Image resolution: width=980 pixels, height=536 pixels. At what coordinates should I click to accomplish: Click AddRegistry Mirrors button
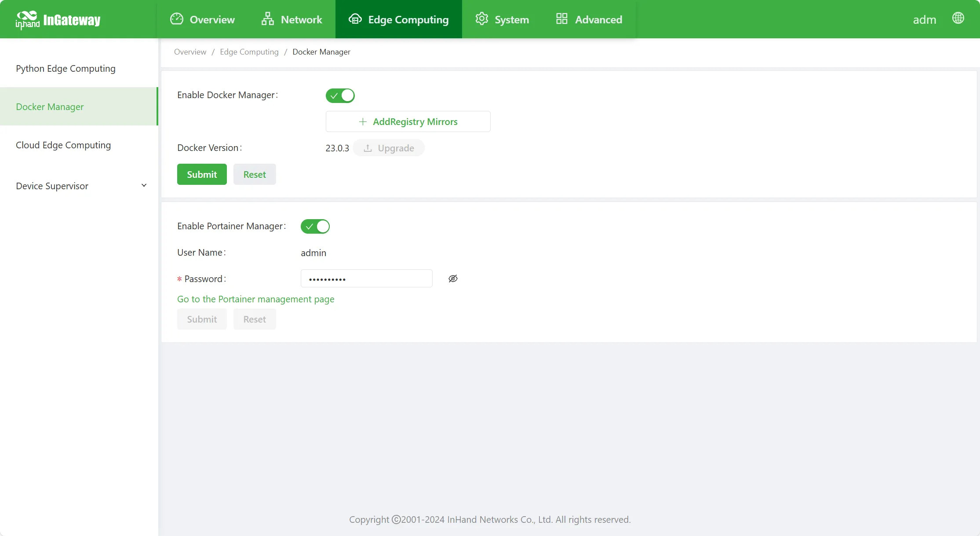[x=408, y=121]
